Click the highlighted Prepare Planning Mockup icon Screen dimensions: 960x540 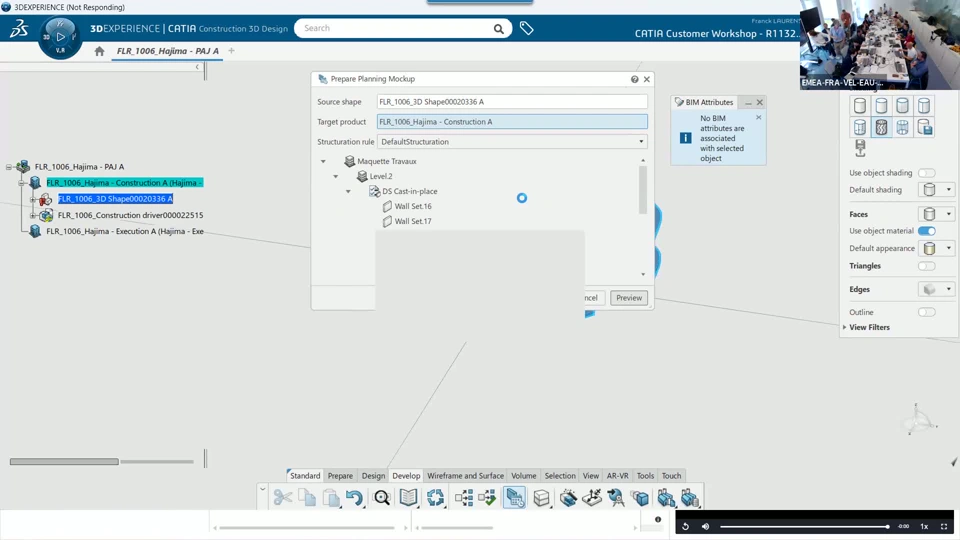514,497
